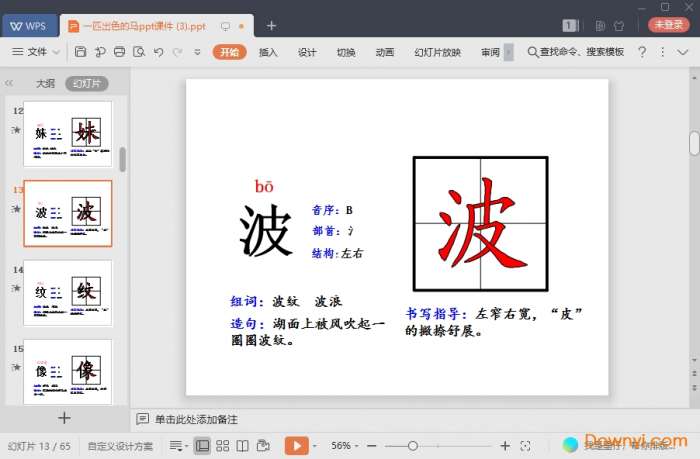
Task: Click the Print icon in toolbar
Action: click(x=120, y=52)
